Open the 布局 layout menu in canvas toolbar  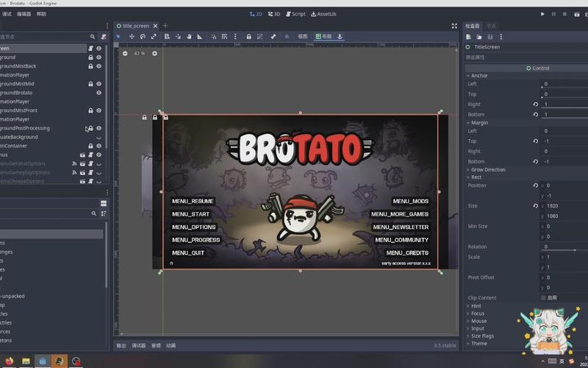[x=323, y=36]
